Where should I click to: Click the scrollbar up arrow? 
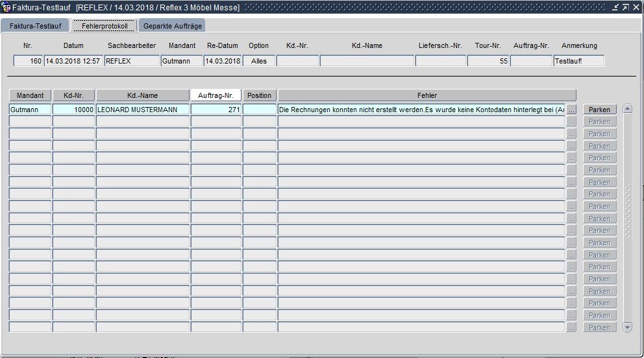(627, 108)
